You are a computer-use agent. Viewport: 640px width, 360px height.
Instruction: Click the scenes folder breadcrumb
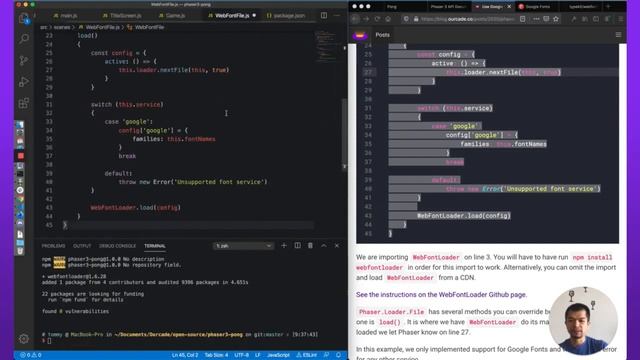pyautogui.click(x=62, y=27)
